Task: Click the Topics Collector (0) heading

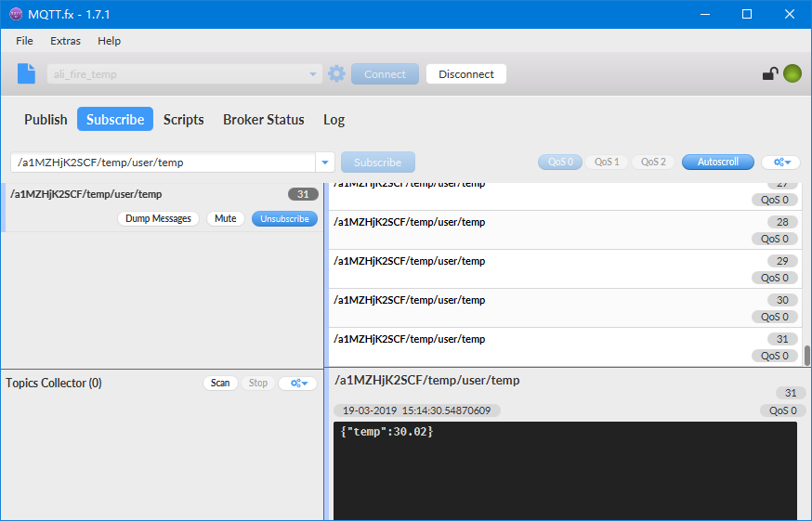Action: tap(54, 384)
